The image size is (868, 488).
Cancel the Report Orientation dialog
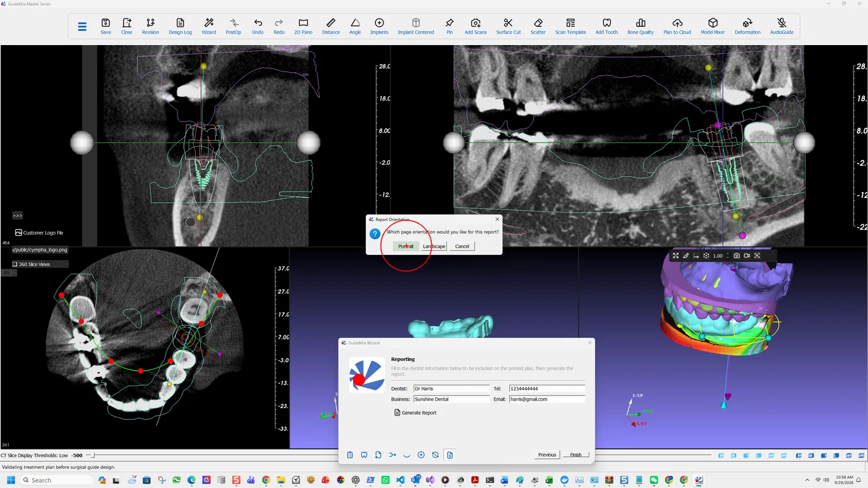click(462, 246)
